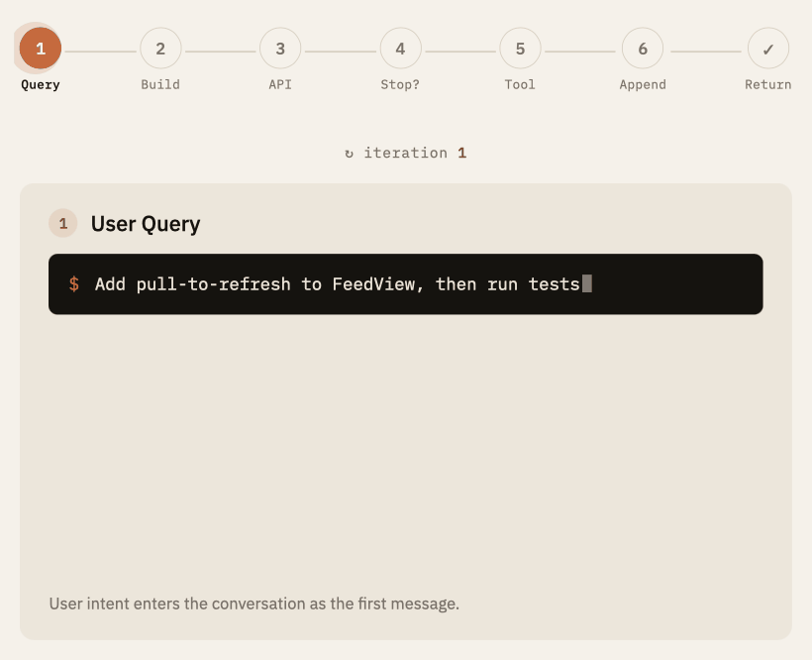Click the loop arrow iteration icon
Image resolution: width=812 pixels, height=660 pixels.
tap(349, 154)
